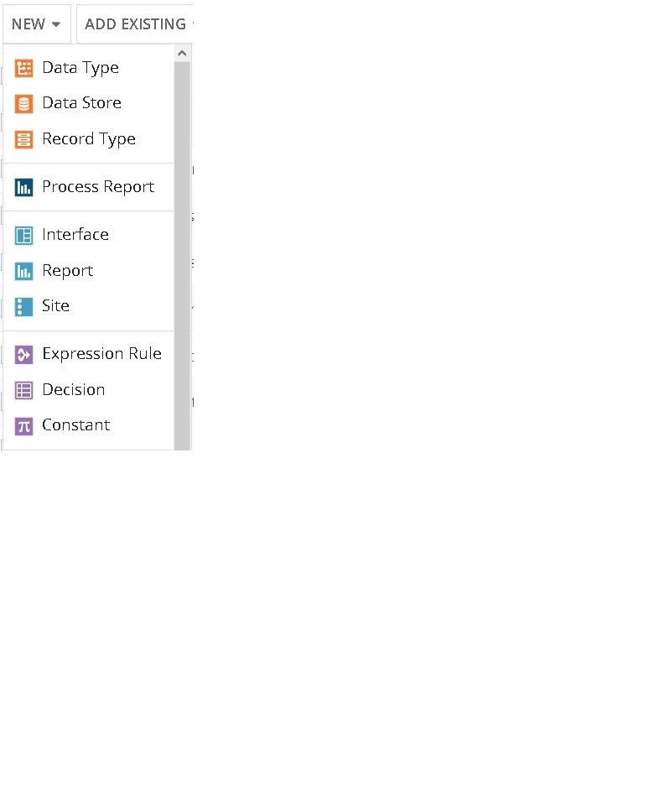The width and height of the screenshot is (649, 812).
Task: Click the menu's vertical scrollbar track
Action: pos(182,256)
